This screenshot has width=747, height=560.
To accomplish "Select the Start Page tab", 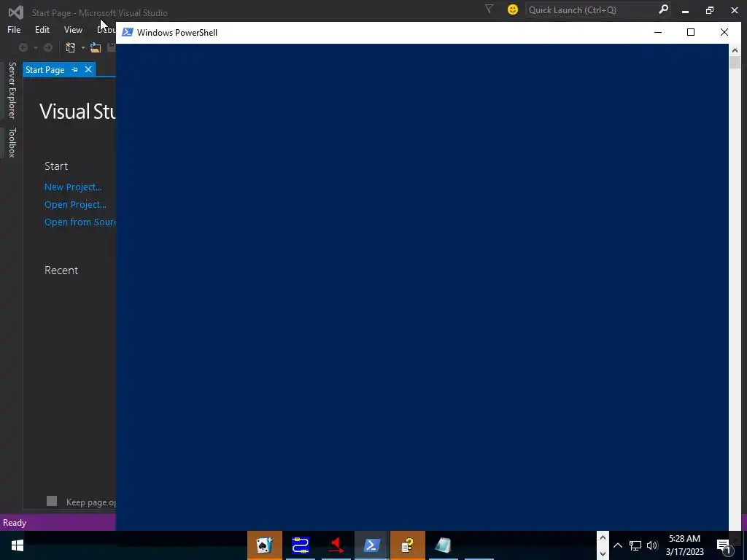I will pyautogui.click(x=44, y=69).
